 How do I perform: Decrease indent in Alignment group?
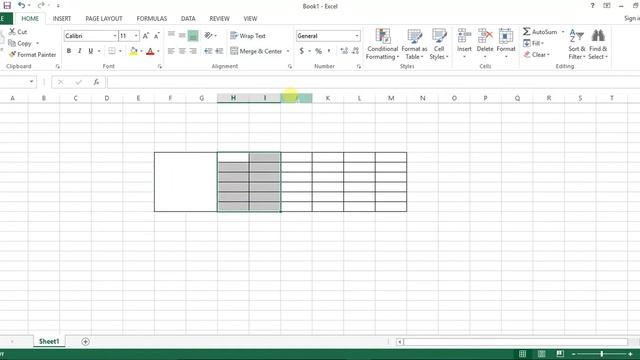tap(208, 51)
